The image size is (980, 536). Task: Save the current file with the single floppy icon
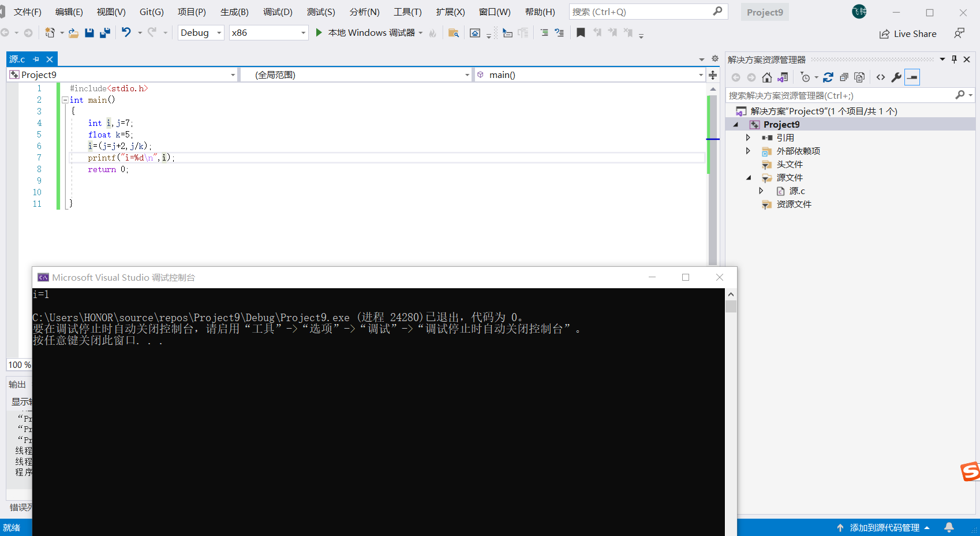coord(89,33)
